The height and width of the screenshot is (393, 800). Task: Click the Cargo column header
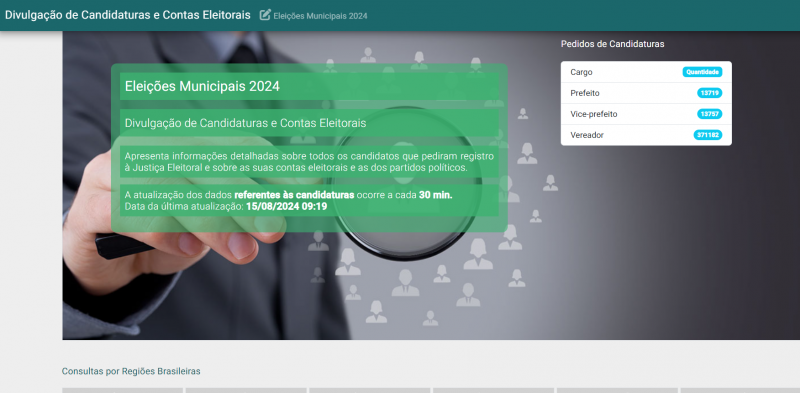(581, 72)
